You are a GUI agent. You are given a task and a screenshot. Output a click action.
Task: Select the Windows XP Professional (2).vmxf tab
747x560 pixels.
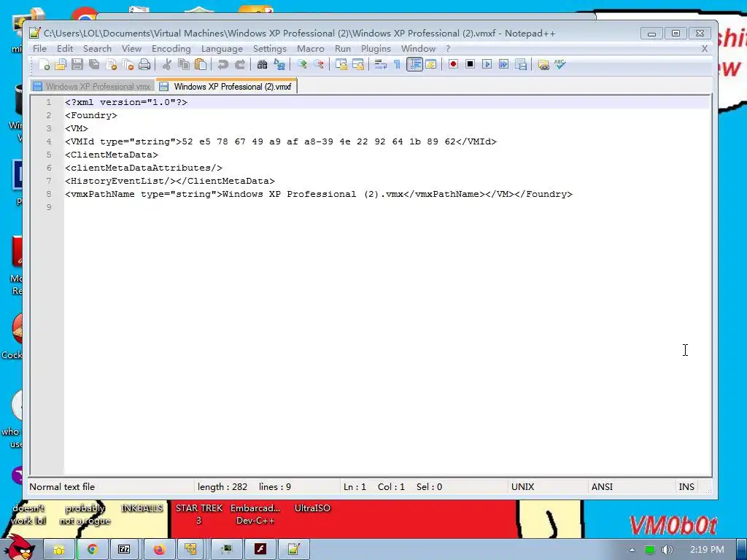[226, 86]
